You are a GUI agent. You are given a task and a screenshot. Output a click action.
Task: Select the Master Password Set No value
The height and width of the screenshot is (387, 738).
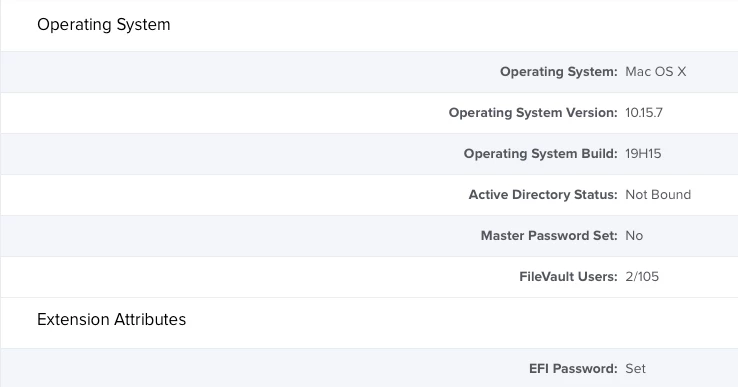coord(634,235)
